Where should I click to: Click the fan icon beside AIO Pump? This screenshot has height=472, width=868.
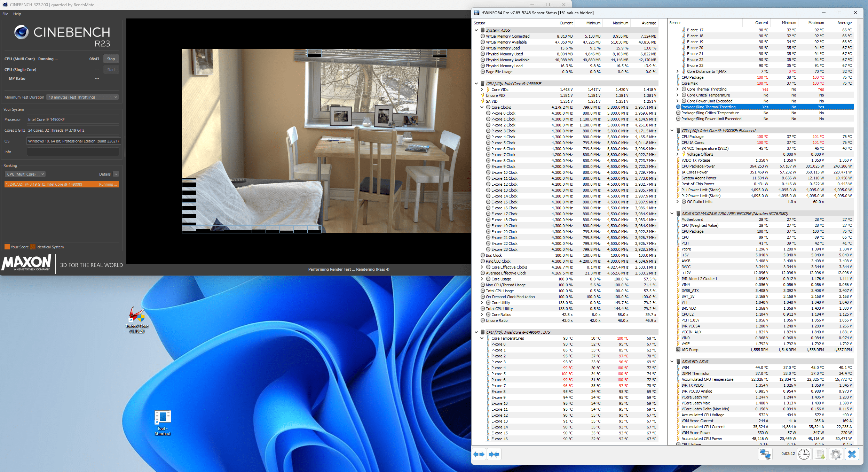point(678,350)
